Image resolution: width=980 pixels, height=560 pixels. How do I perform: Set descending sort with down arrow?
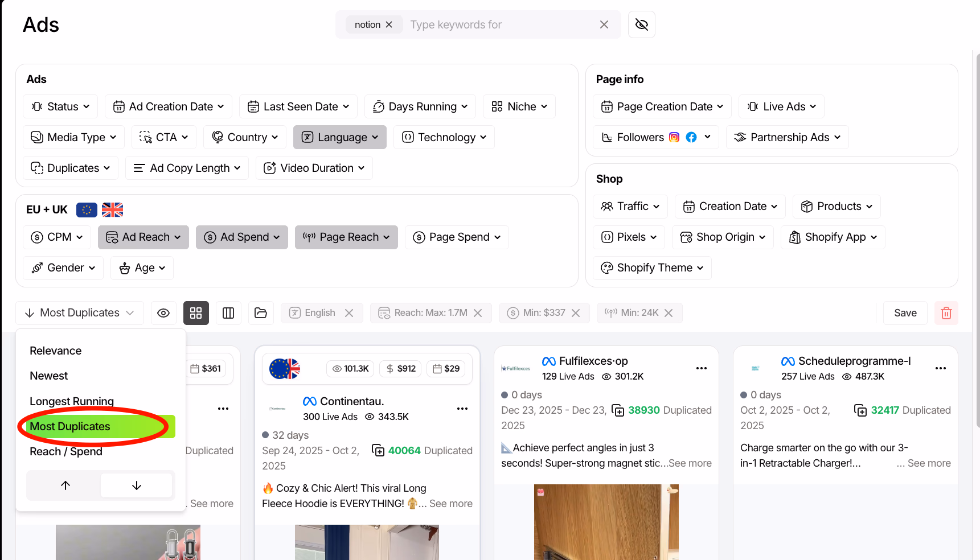click(137, 485)
